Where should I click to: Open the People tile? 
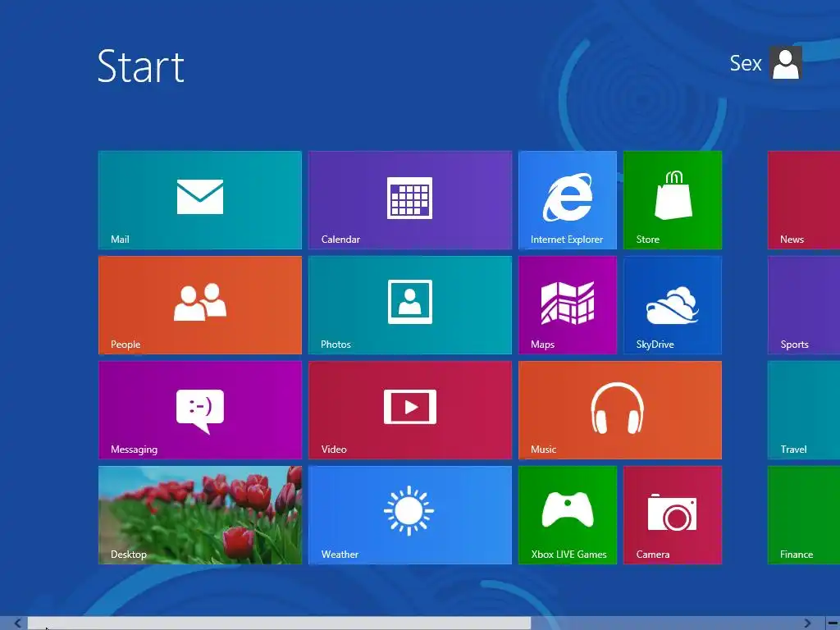click(200, 305)
